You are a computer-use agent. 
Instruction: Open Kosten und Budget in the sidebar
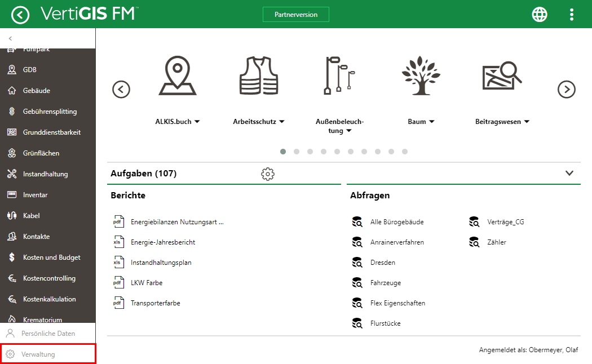51,258
